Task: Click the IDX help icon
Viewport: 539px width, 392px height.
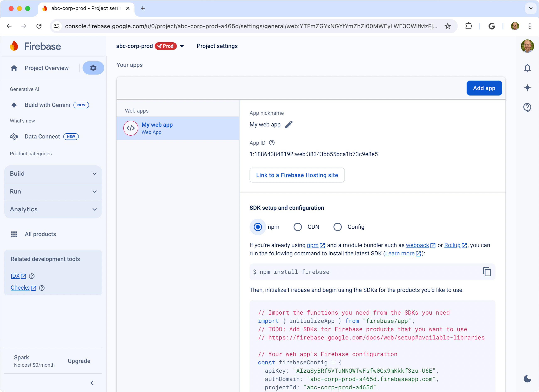Action: (x=32, y=276)
